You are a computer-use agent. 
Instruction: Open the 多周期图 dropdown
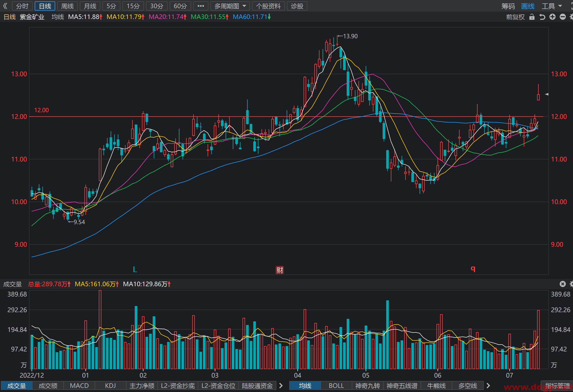[x=230, y=6]
